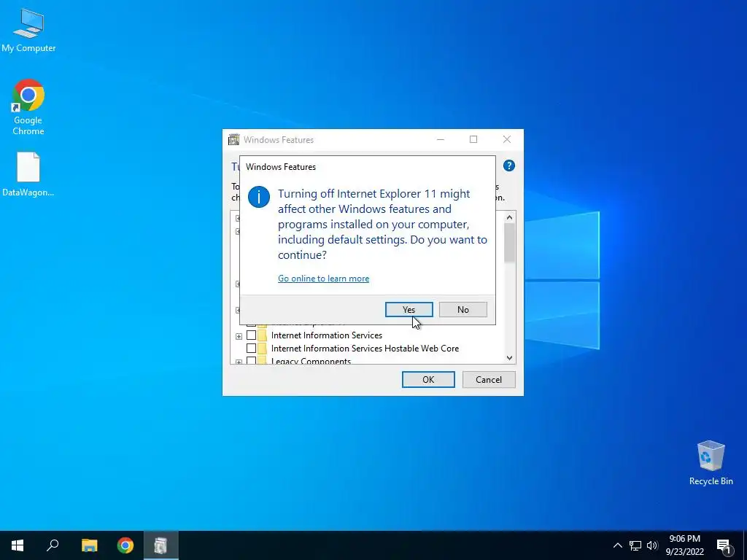Click OK in the Windows Features window
The height and width of the screenshot is (560, 747).
(x=428, y=379)
